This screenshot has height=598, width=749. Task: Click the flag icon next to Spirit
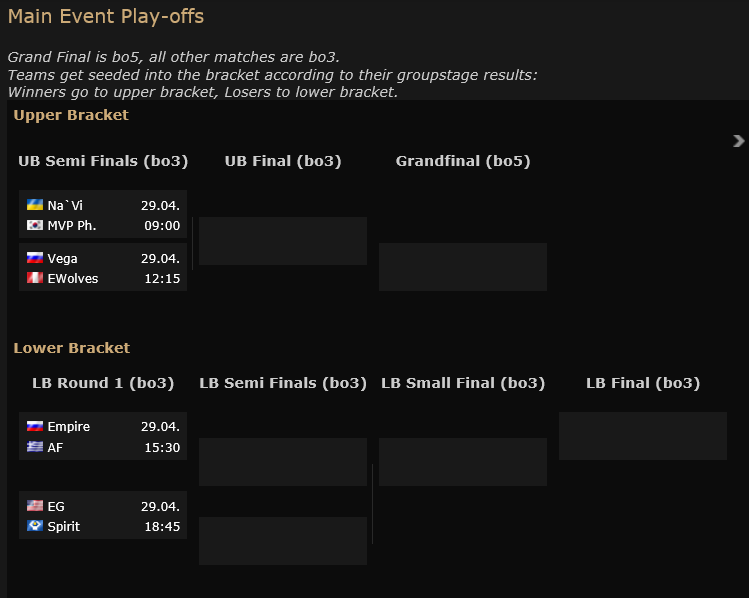[35, 526]
